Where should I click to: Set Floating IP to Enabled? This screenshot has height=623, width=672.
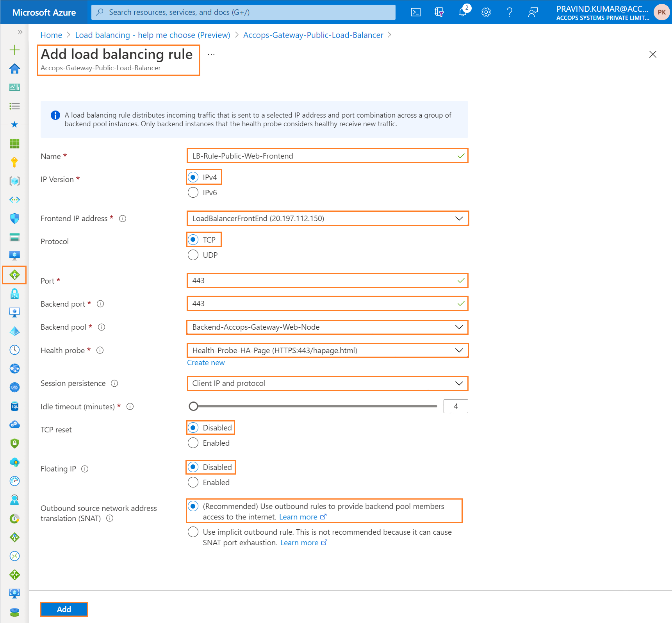(x=193, y=482)
